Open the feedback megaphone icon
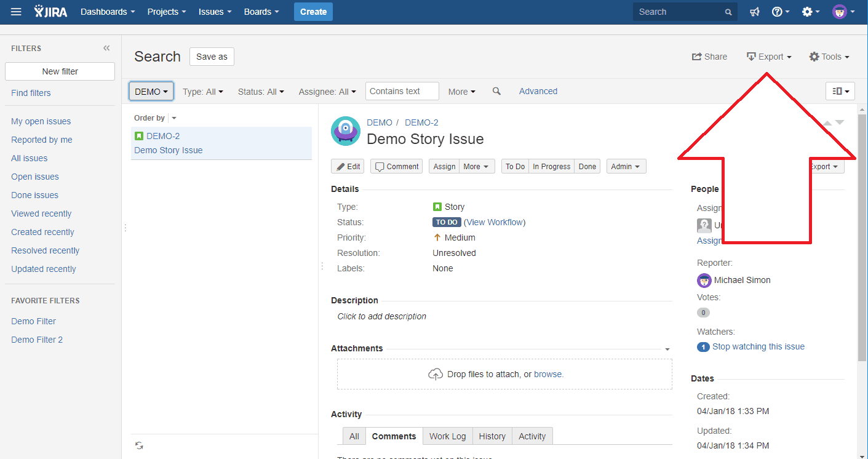 tap(755, 11)
